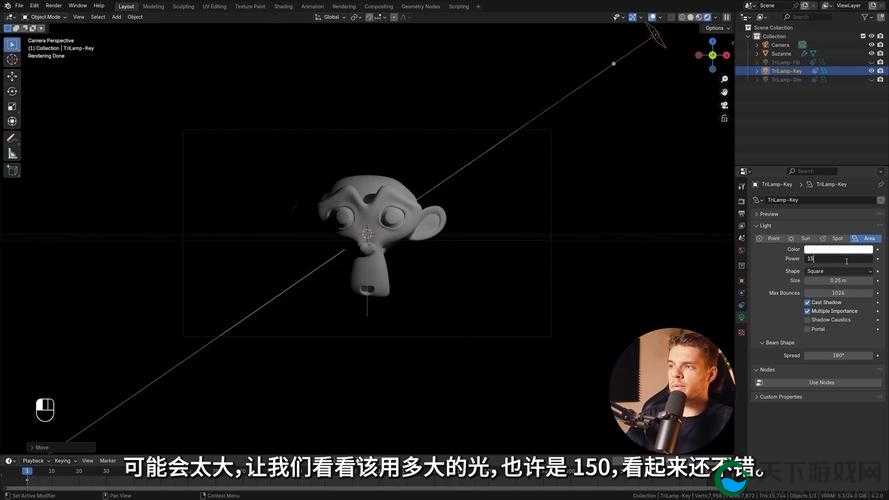Click the Max Bounces 1024 field
The height and width of the screenshot is (500, 889).
pos(839,293)
